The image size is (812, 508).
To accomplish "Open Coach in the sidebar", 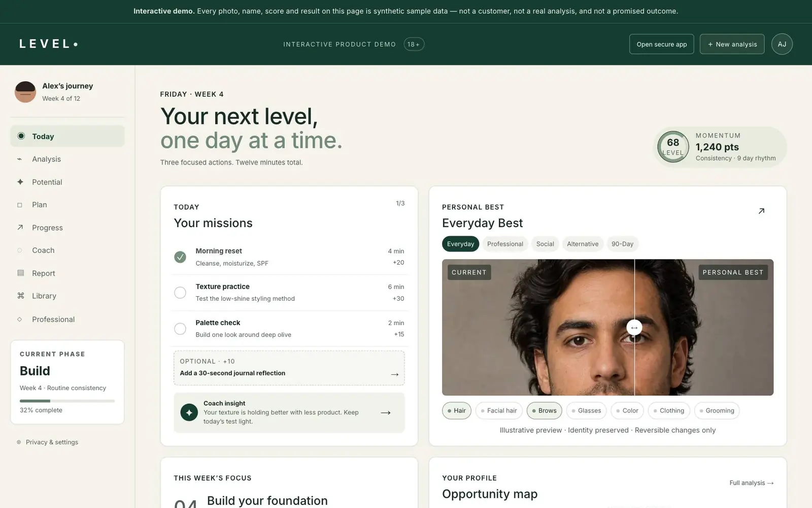I will coord(67,250).
